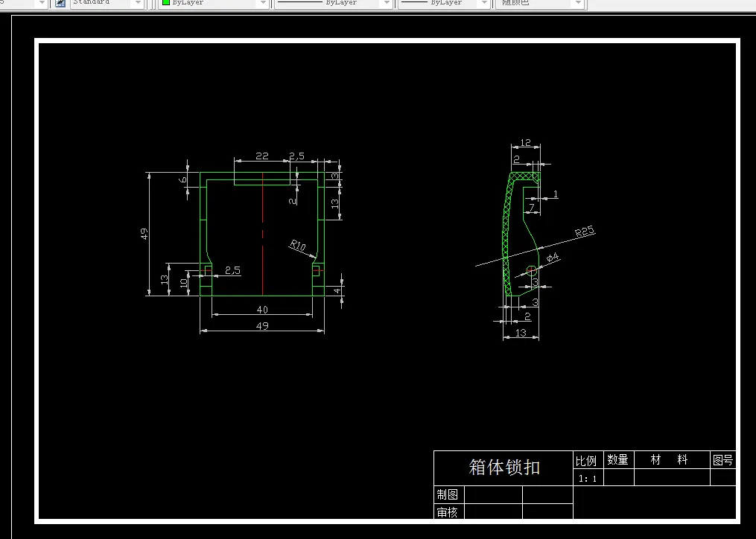756x539 pixels.
Task: Select the 1 dimension text in side view
Action: [556, 194]
